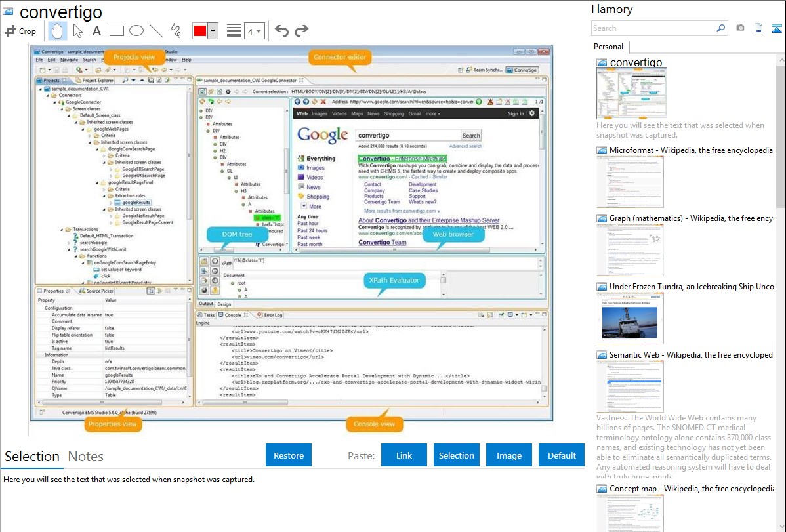Open the icebreaking ship snapshot thumbnail
Screen dimensions: 786x532
(630, 318)
